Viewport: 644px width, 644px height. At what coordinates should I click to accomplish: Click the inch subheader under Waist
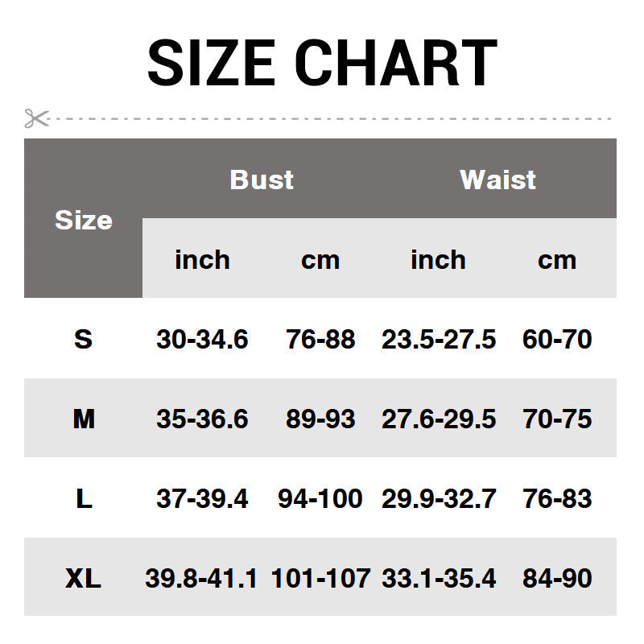pos(438,260)
